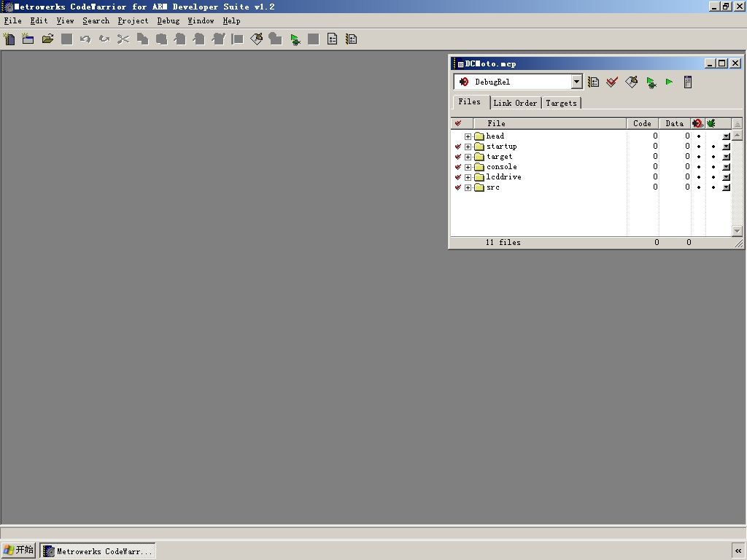Toggle target membership dot for src row
The height and width of the screenshot is (560, 747).
[x=713, y=187]
